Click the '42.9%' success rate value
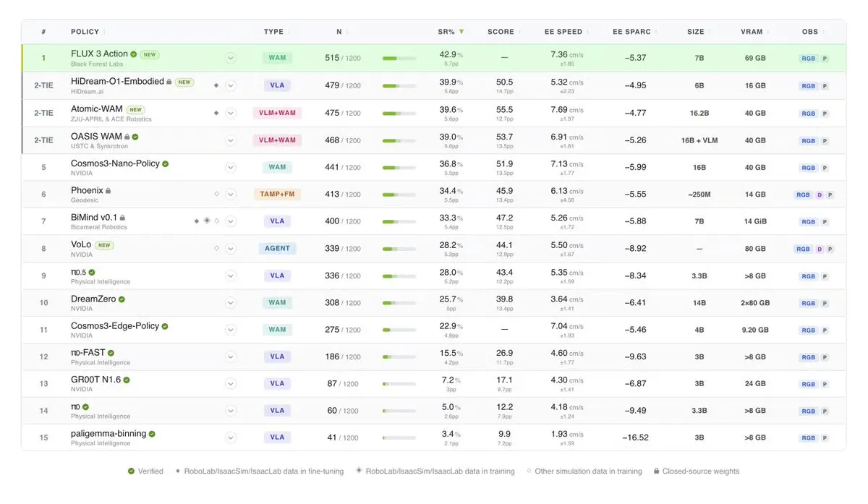 450,54
